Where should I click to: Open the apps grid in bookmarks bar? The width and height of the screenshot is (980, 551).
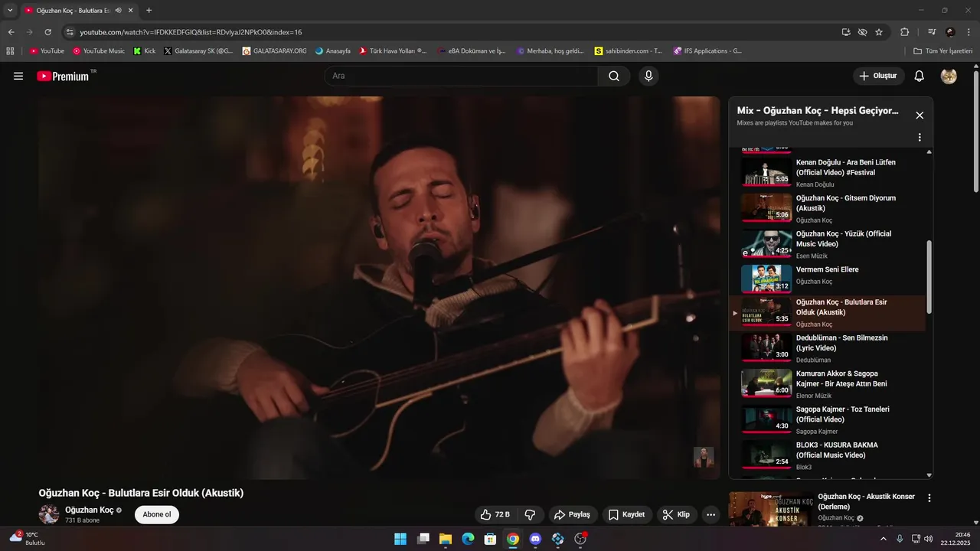(x=10, y=51)
